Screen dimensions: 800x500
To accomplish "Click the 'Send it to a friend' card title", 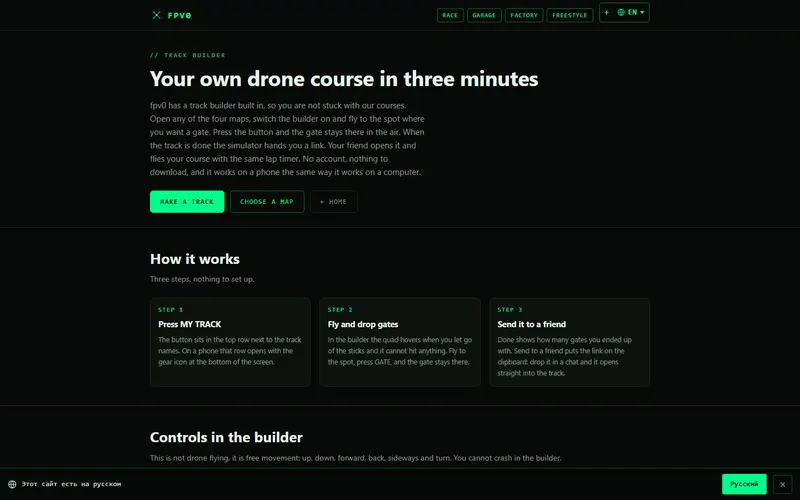I will (532, 324).
